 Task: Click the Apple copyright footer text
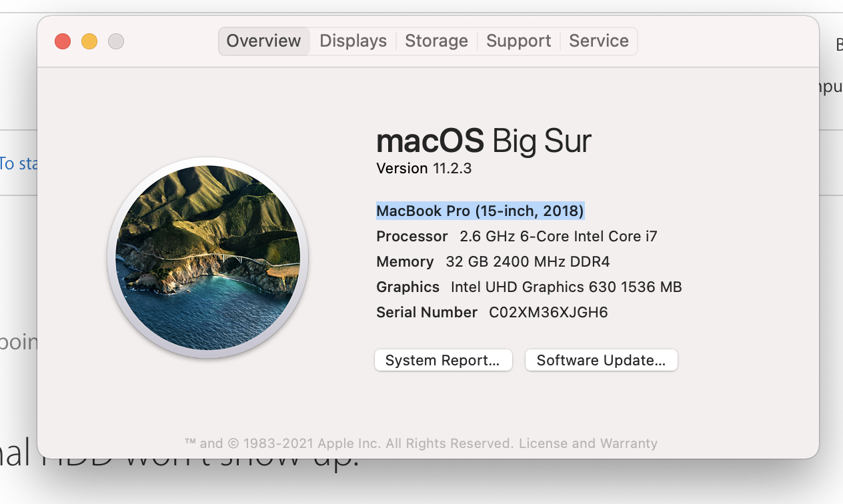pos(348,443)
